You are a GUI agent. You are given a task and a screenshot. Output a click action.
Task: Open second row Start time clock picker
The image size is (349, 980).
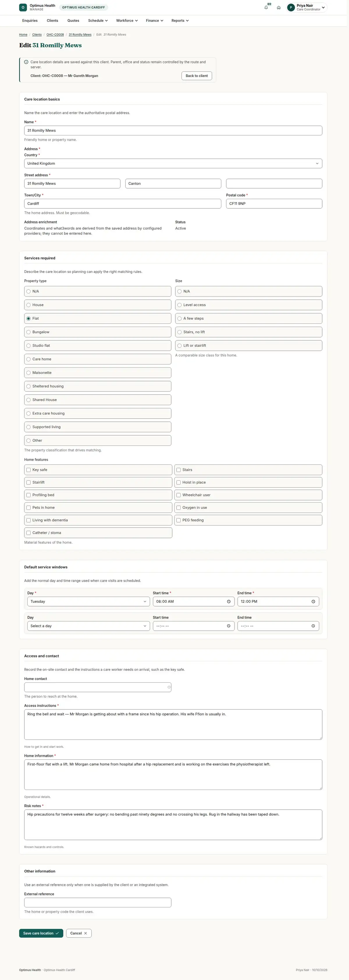click(229, 626)
